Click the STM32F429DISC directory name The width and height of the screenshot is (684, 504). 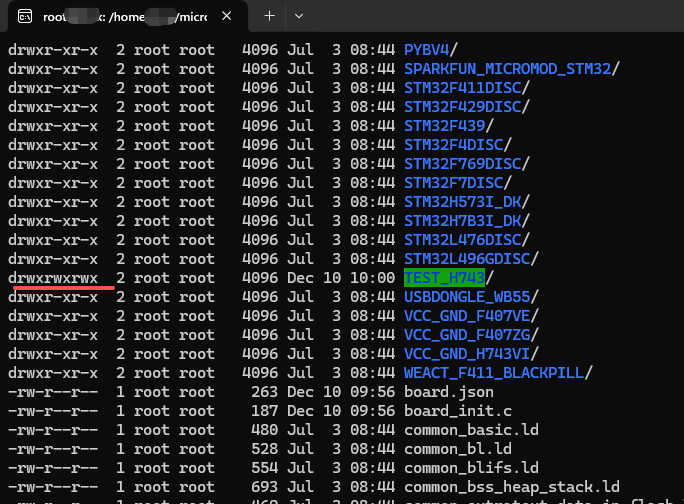pos(462,107)
